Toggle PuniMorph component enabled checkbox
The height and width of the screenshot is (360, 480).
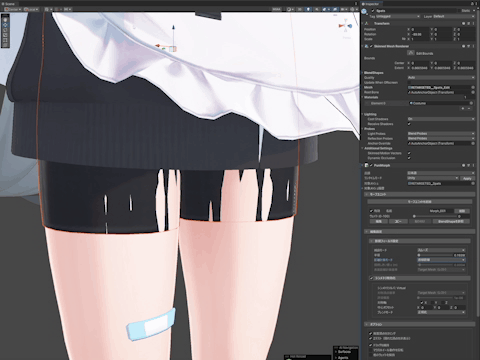pos(371,165)
